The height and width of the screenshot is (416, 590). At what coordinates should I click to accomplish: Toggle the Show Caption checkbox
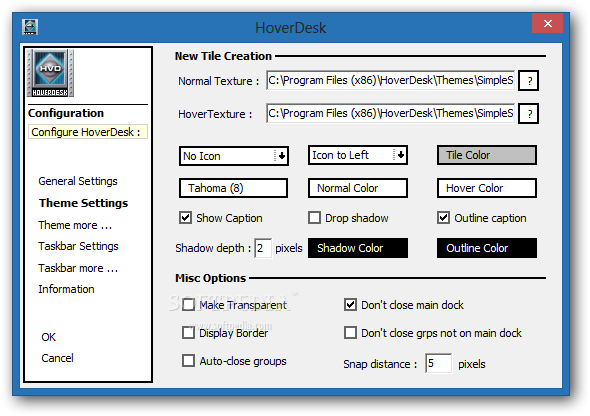[186, 218]
